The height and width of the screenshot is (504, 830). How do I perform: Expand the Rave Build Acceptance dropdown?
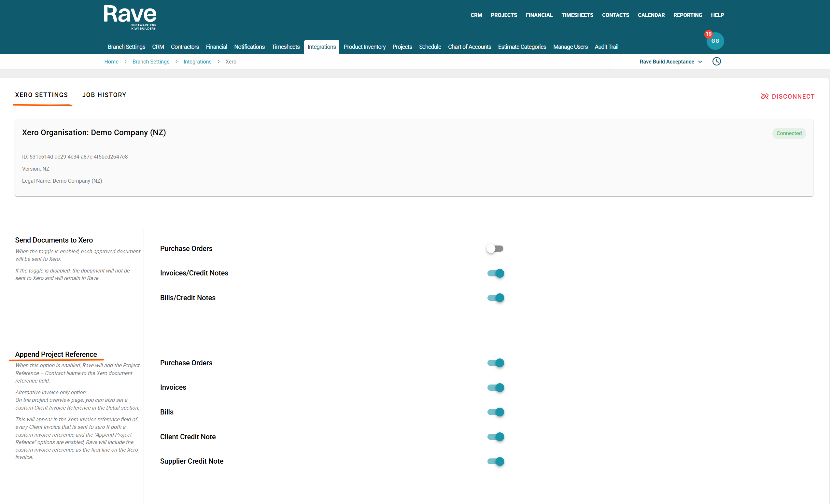click(670, 62)
